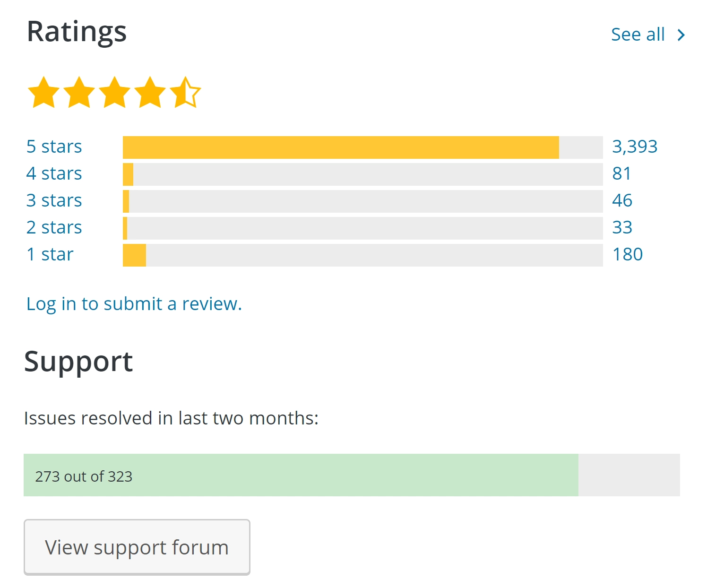
Task: Click the second gold rating star
Action: 79,93
